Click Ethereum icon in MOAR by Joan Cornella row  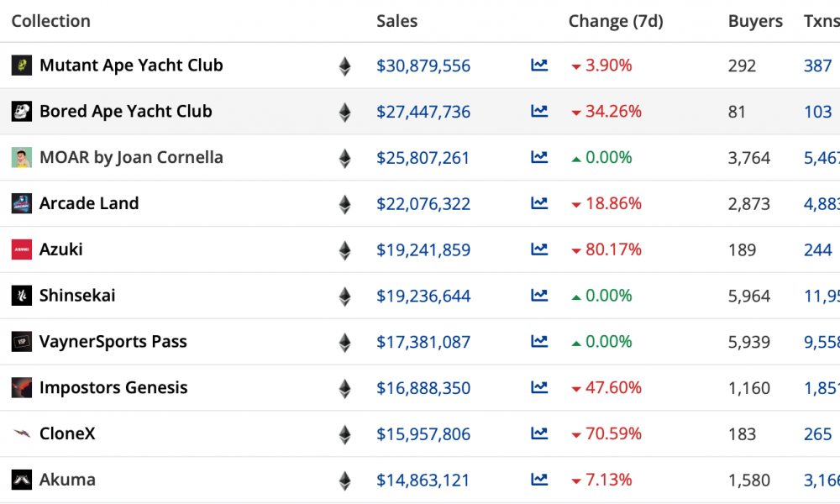click(x=345, y=159)
